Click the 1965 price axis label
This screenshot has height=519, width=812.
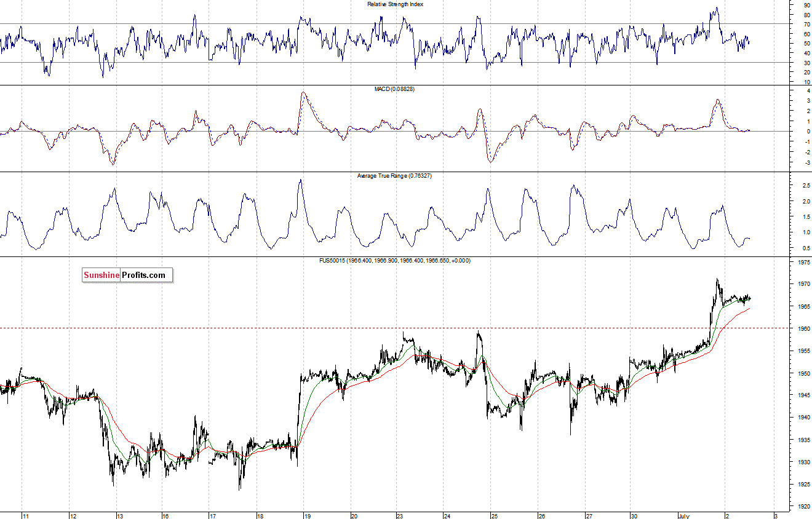(805, 306)
